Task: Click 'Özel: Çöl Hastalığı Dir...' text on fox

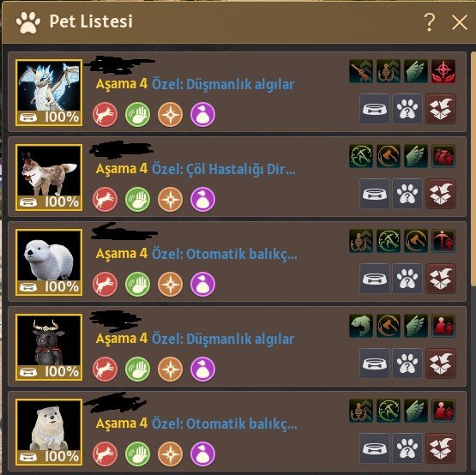Action: tap(224, 169)
